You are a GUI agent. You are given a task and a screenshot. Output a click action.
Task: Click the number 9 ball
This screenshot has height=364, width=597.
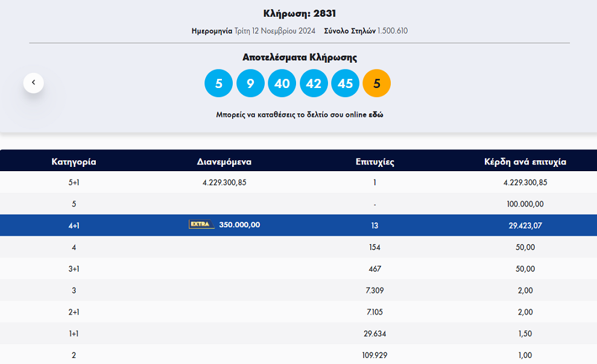[x=250, y=83]
